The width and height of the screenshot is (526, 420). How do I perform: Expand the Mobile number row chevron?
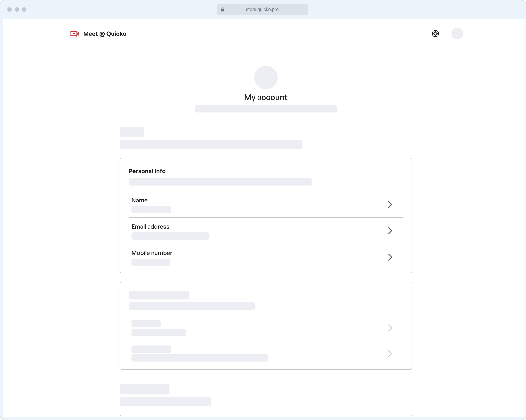tap(390, 257)
